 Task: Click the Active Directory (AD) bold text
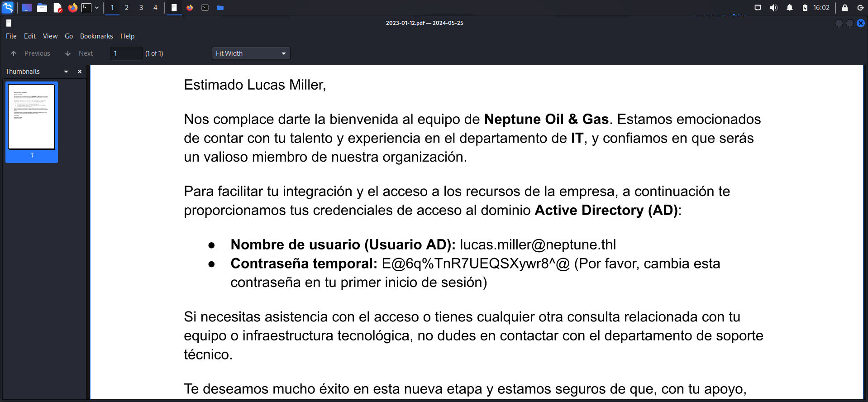tap(606, 210)
